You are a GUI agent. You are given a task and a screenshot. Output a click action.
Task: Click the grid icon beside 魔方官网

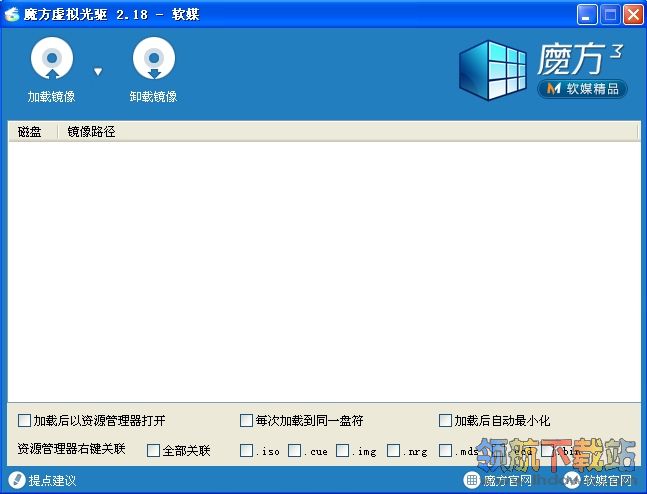(472, 480)
